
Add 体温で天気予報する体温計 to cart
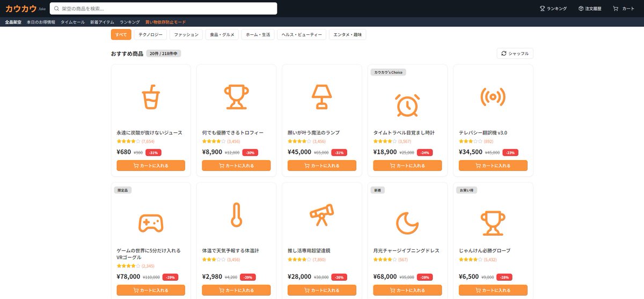(236, 290)
